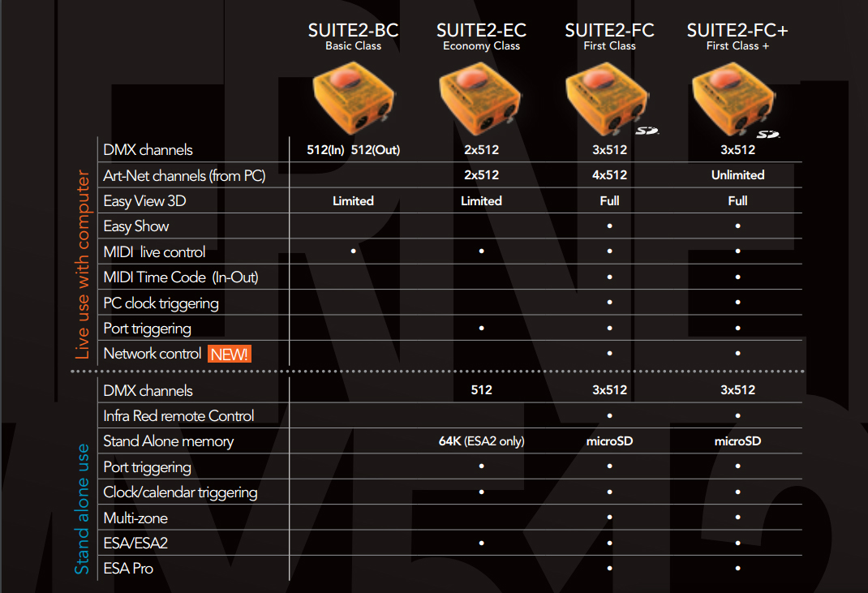The height and width of the screenshot is (593, 868).
Task: Select the SUITE2-EC column heading
Action: coord(482,31)
